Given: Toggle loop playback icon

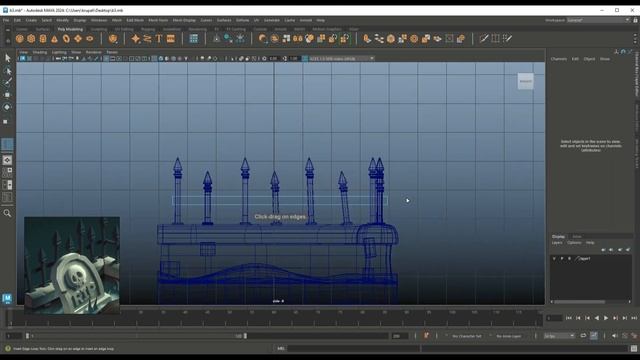Looking at the screenshot, I should click(x=583, y=336).
